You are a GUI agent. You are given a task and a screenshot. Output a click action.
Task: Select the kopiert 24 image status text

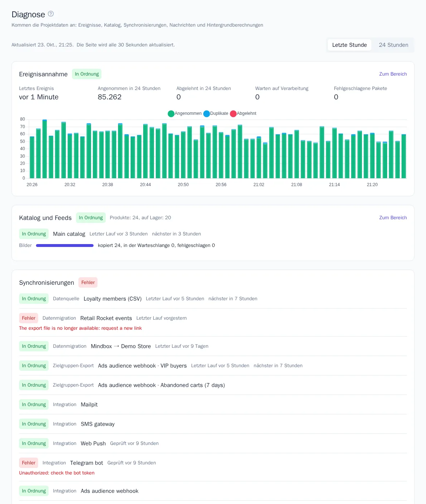157,246
